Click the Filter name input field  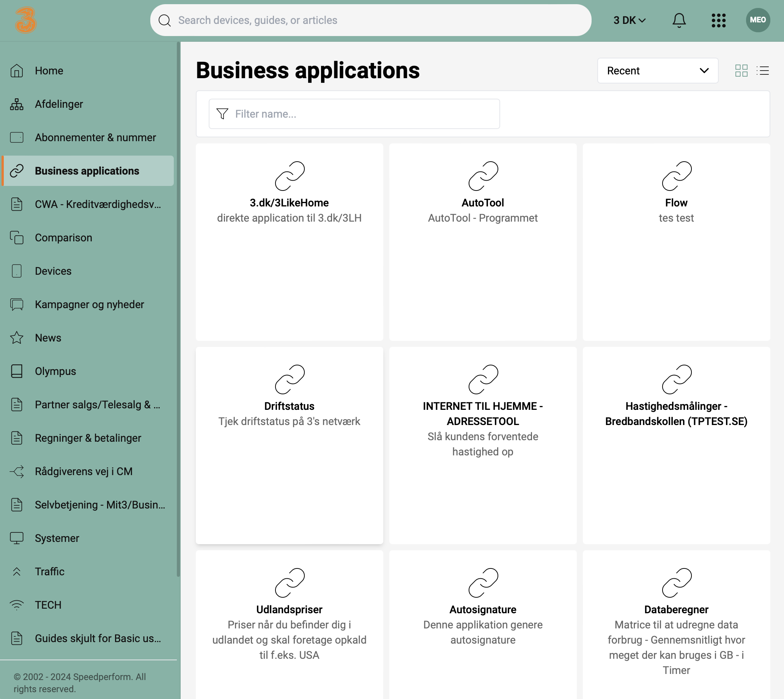354,114
